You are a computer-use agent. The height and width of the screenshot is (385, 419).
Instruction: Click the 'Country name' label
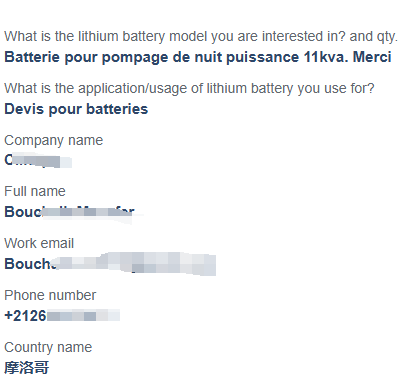click(x=48, y=347)
